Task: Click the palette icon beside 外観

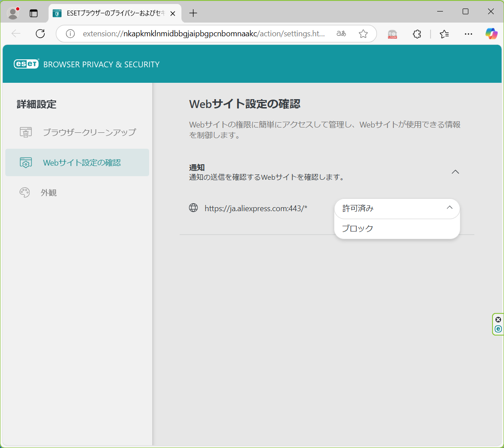Action: pyautogui.click(x=24, y=192)
